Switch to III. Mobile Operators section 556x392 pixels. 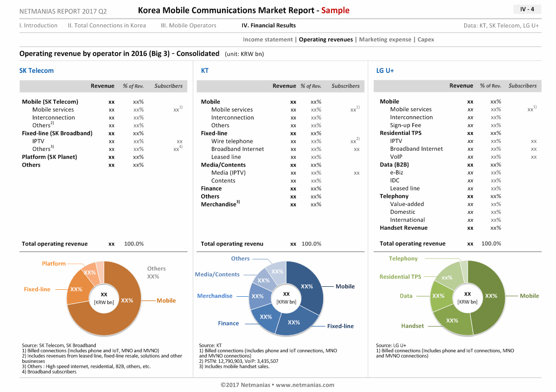click(x=188, y=25)
